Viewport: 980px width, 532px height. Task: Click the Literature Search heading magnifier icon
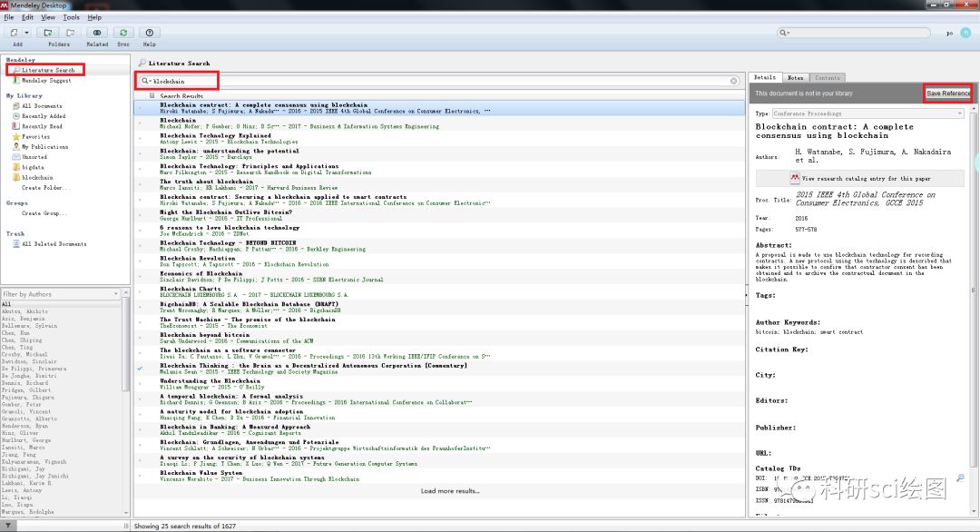(142, 64)
